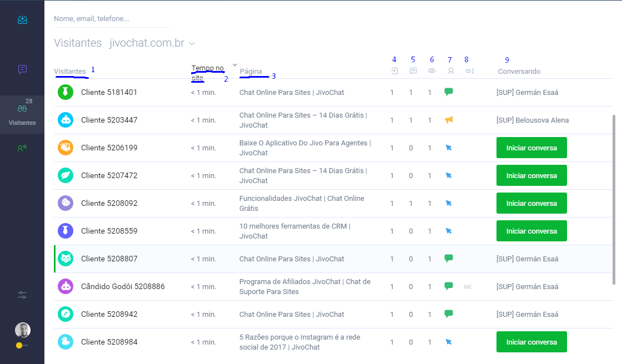The image size is (622, 364).
Task: Click green chat bubble icon for Cliente 5181401
Action: (449, 92)
